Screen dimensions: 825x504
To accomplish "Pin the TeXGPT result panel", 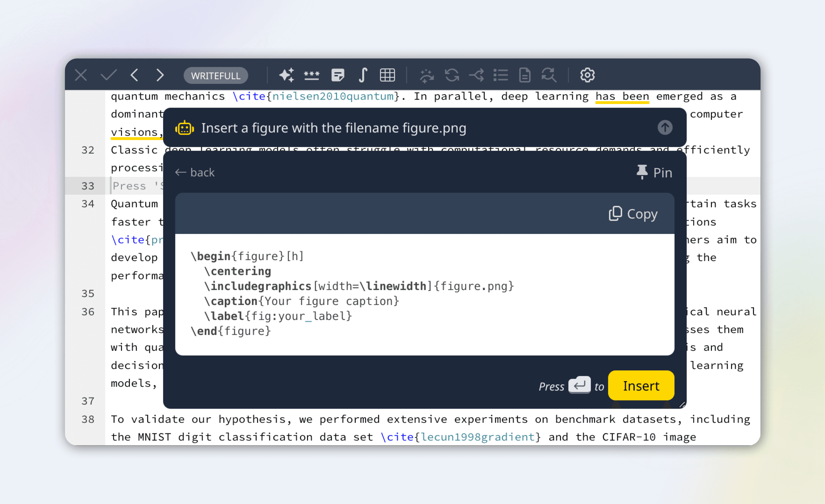I will pos(654,172).
